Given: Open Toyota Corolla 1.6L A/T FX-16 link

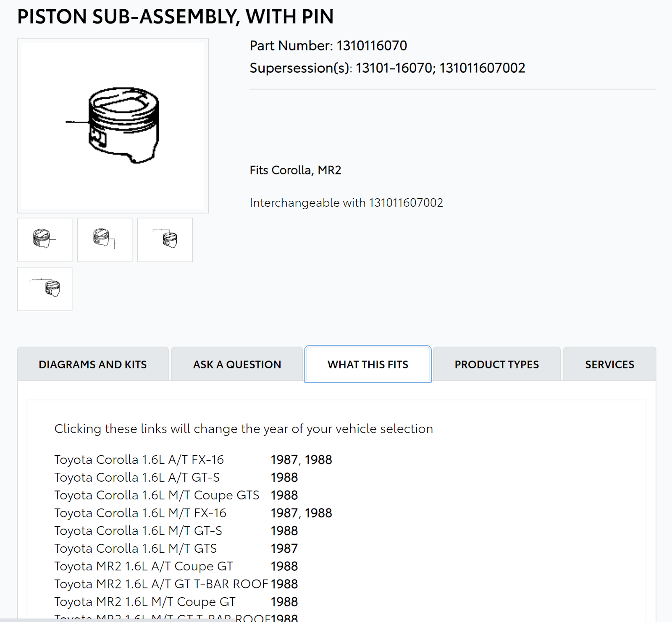Looking at the screenshot, I should 139,459.
